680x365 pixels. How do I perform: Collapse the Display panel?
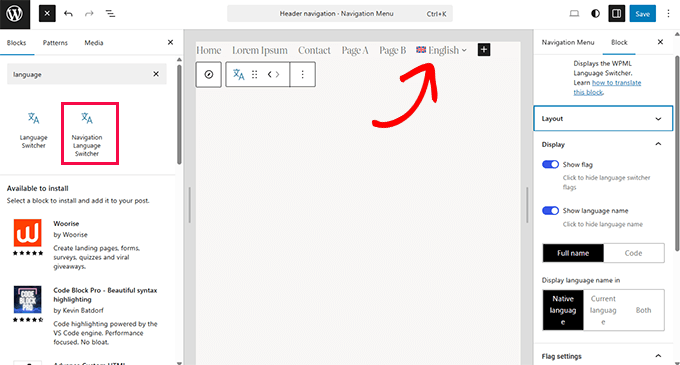(603, 144)
